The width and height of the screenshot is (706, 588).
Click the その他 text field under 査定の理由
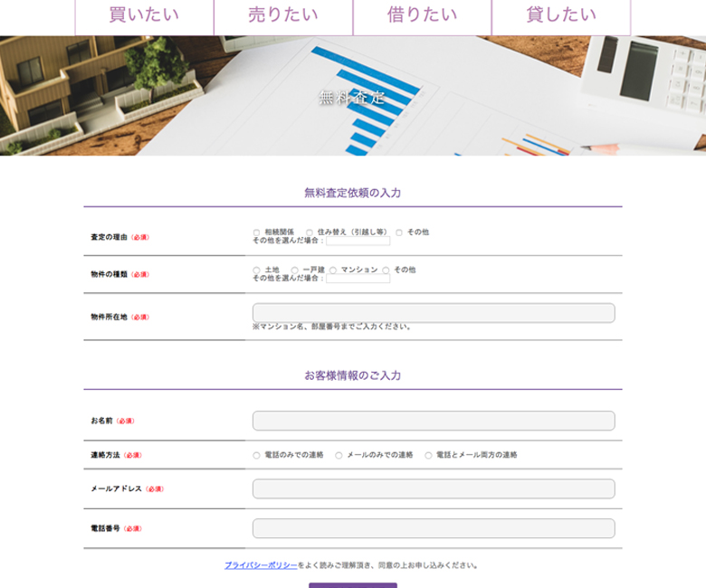pos(358,242)
